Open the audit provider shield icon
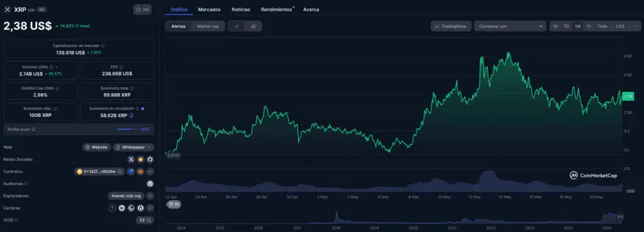This screenshot has height=232, width=644. [x=150, y=184]
